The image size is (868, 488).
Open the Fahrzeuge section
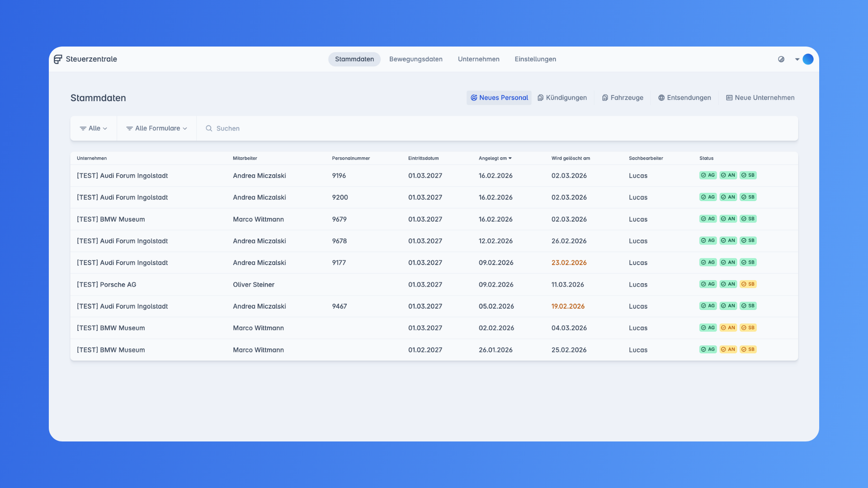click(x=623, y=98)
